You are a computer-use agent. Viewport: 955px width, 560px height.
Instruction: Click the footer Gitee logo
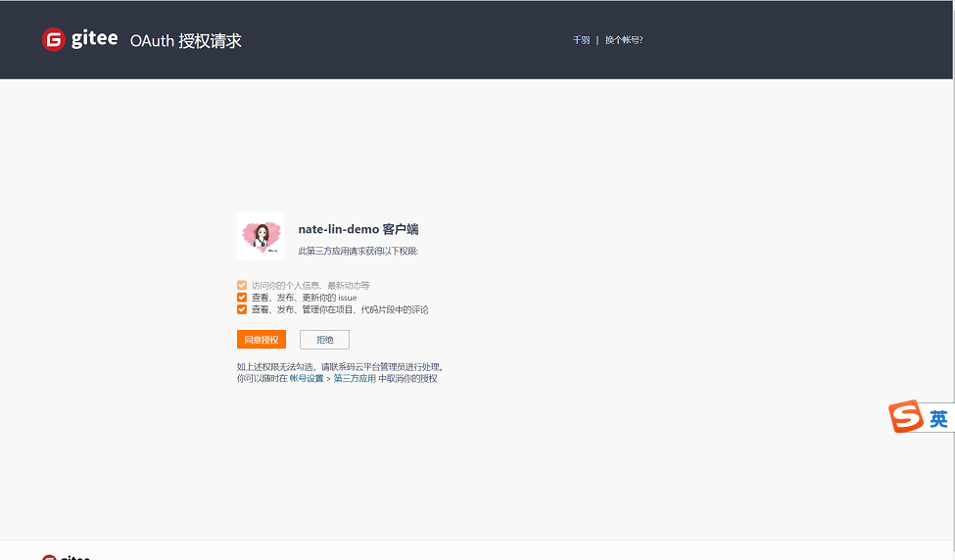click(x=66, y=556)
